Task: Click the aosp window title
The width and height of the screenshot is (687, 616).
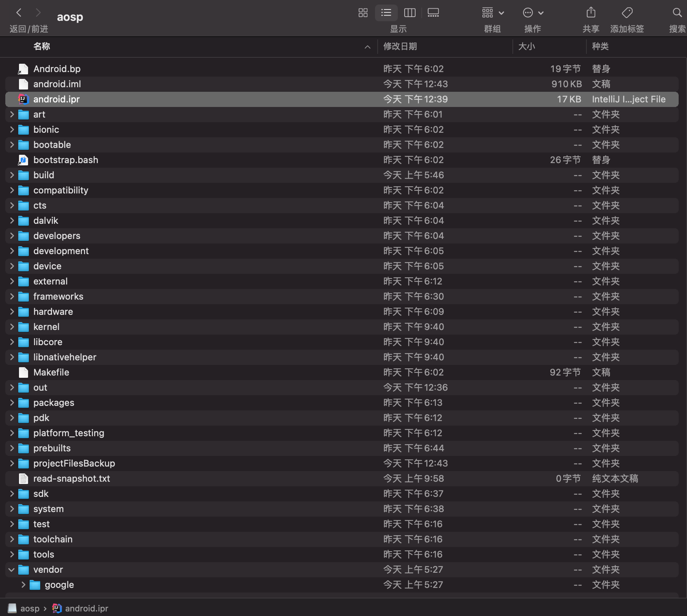Action: [70, 17]
